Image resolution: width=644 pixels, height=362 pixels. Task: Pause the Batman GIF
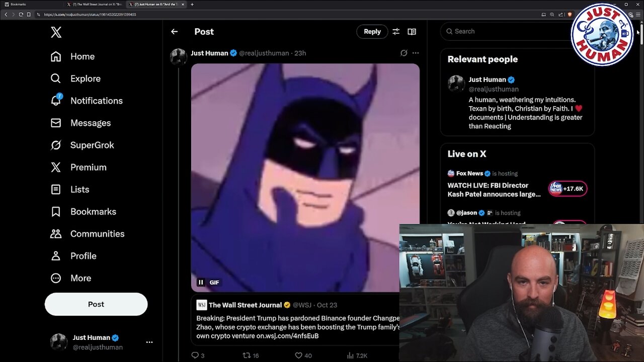pyautogui.click(x=201, y=283)
